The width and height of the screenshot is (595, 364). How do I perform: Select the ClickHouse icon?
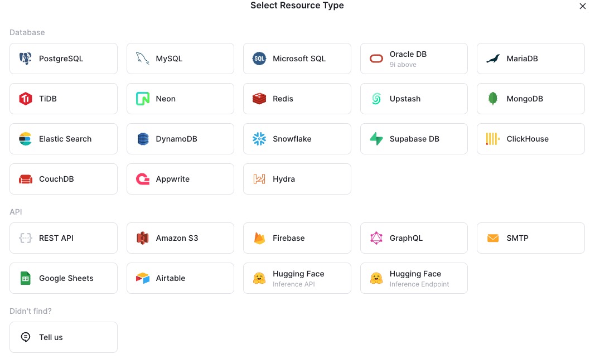tap(492, 139)
